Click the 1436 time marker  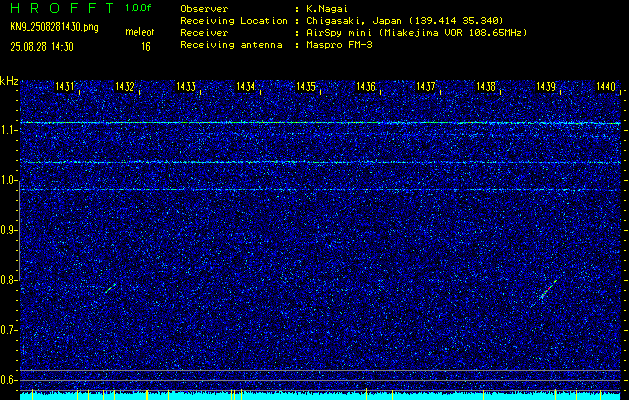pos(366,86)
